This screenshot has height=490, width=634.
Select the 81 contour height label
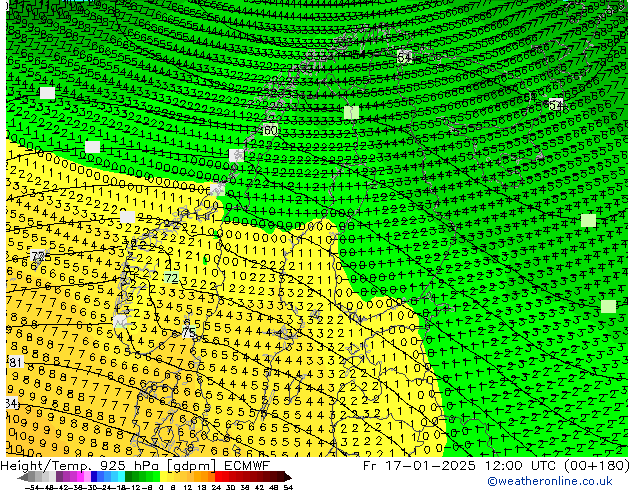click(15, 362)
